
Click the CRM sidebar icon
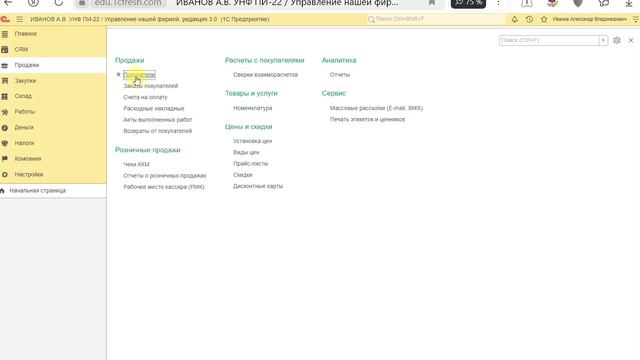[5, 49]
